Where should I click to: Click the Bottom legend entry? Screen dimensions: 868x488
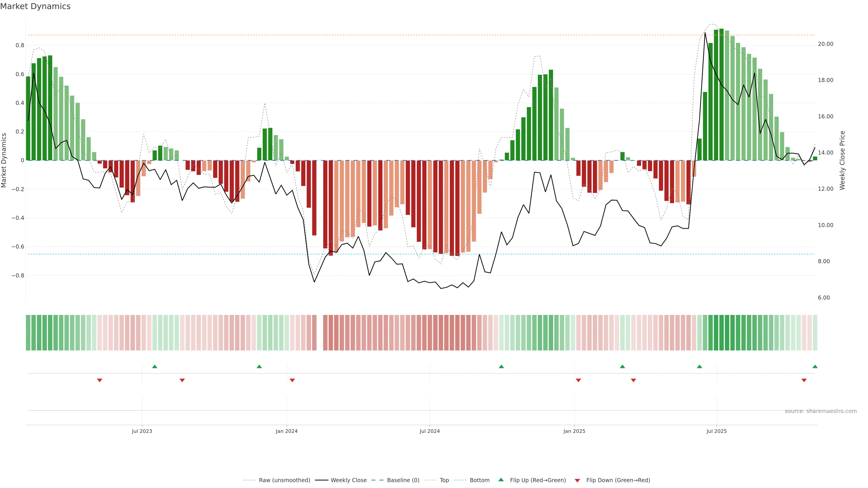click(x=479, y=480)
